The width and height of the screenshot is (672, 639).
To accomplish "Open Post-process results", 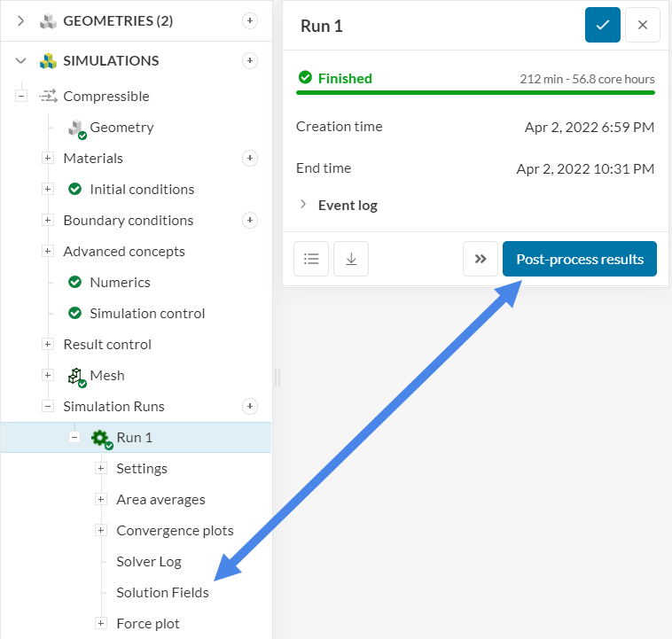I will (x=580, y=259).
